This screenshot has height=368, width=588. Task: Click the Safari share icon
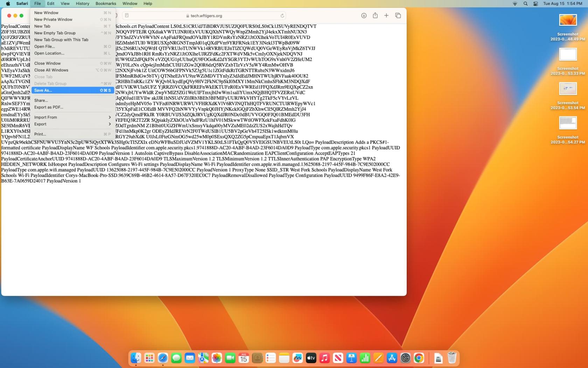pos(375,15)
